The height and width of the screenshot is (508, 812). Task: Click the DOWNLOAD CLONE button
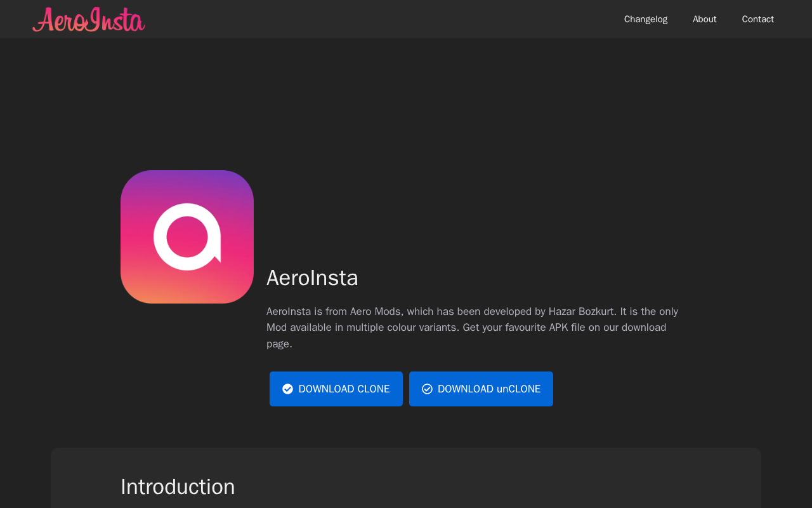(336, 389)
